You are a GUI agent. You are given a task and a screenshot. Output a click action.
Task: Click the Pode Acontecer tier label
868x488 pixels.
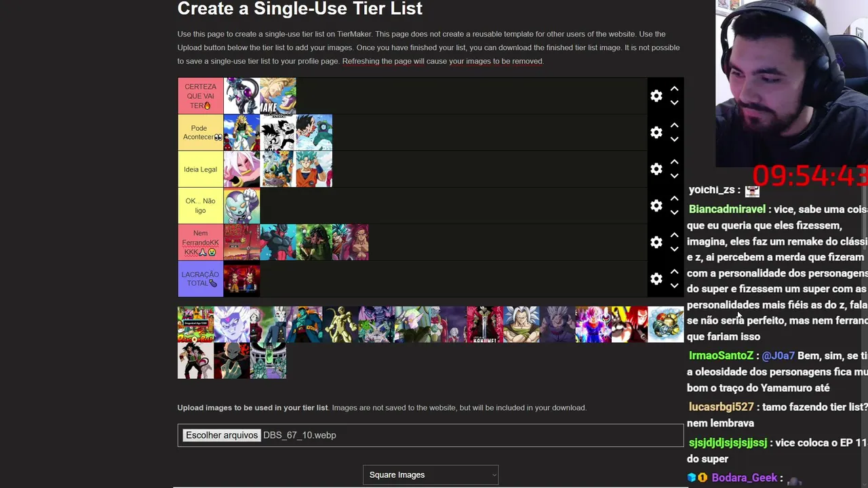200,133
